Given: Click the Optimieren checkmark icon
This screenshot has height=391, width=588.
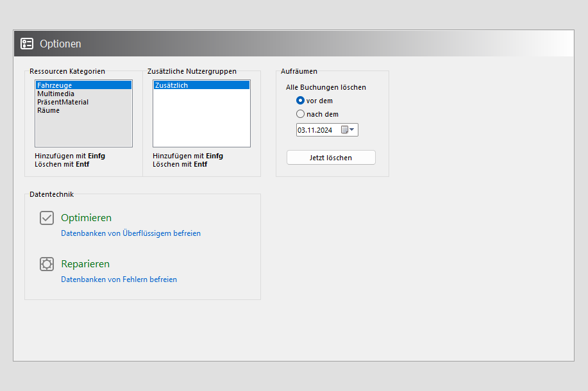Looking at the screenshot, I should (47, 218).
